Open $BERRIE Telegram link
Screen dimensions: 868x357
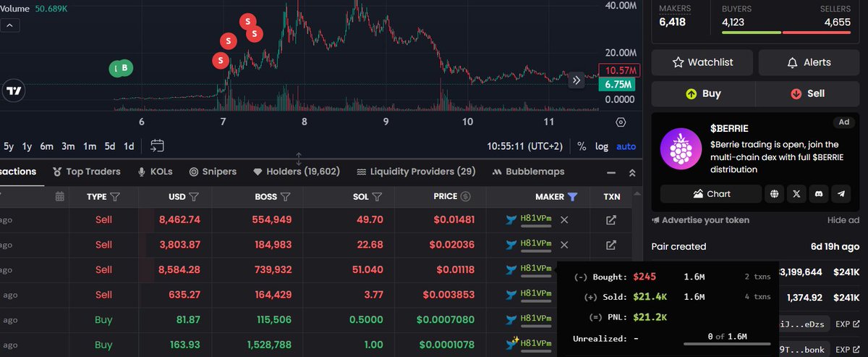(841, 193)
